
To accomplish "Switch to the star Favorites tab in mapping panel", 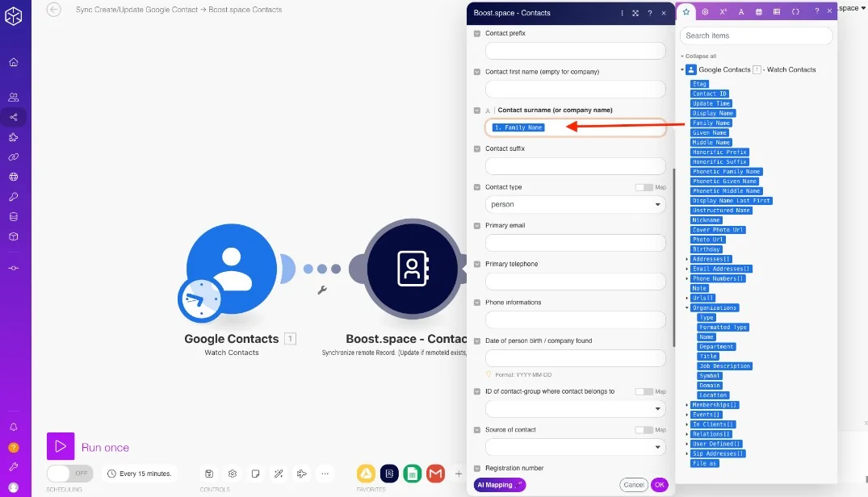I will click(686, 11).
